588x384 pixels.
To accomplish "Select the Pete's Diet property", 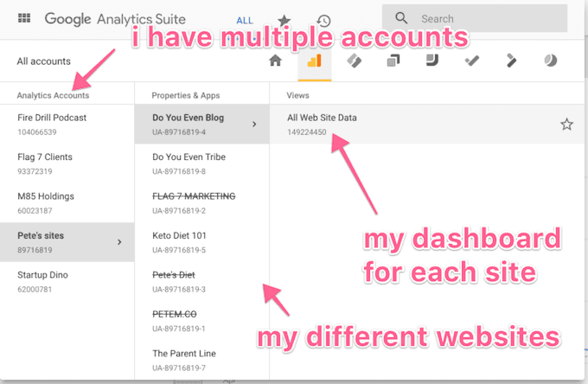I will (x=201, y=282).
